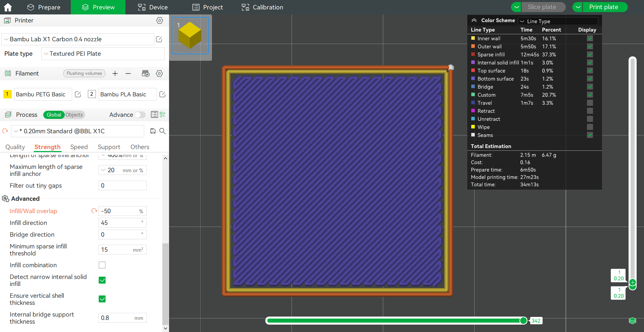
Task: Hide Seams display in preview
Action: tap(590, 135)
